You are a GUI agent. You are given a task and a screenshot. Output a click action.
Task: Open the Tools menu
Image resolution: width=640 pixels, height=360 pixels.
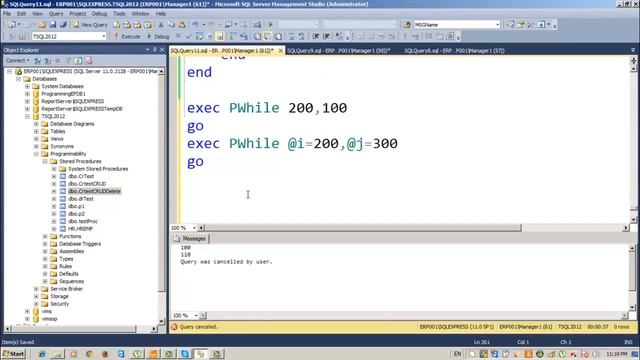coord(119,13)
